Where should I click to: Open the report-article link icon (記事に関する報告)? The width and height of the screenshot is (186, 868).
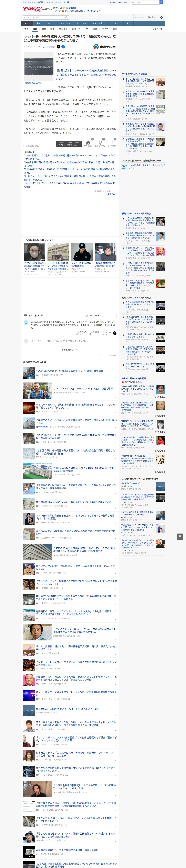click(32, 146)
